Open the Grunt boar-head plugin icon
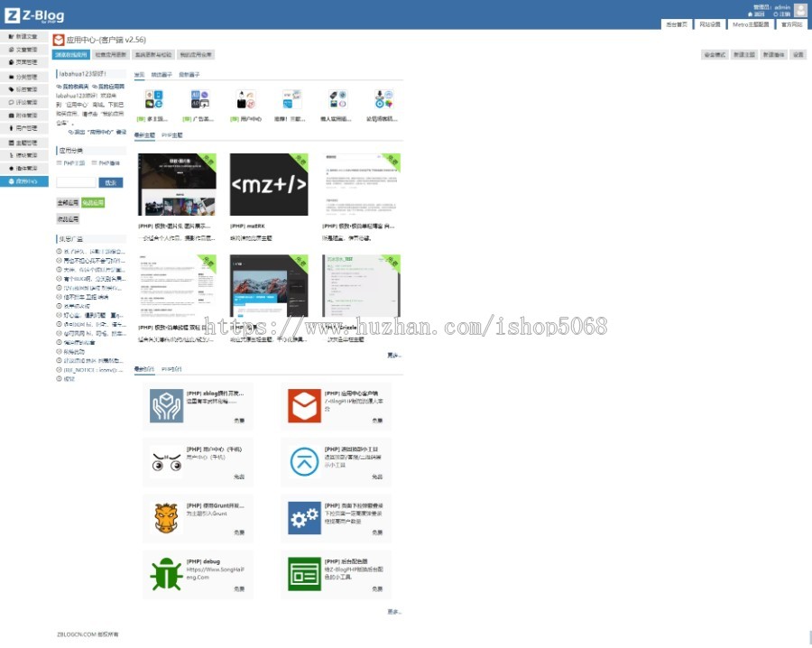Viewport: 812px width, 648px height. (166, 518)
